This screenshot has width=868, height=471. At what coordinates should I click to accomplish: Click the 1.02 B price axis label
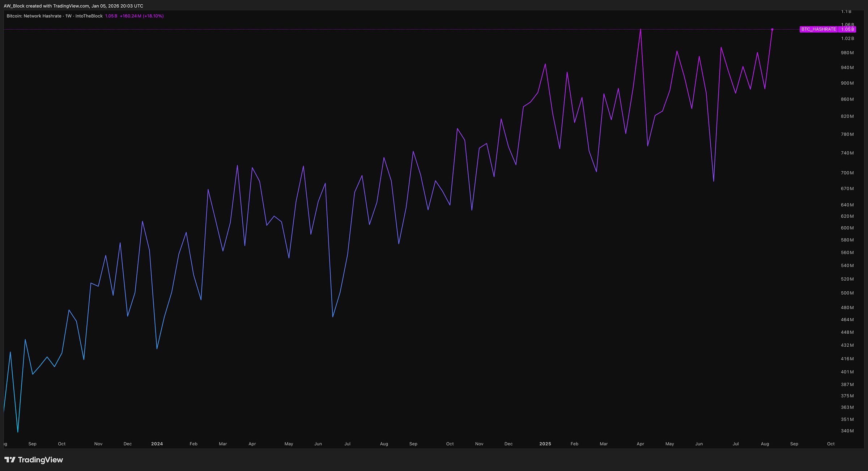pos(847,38)
